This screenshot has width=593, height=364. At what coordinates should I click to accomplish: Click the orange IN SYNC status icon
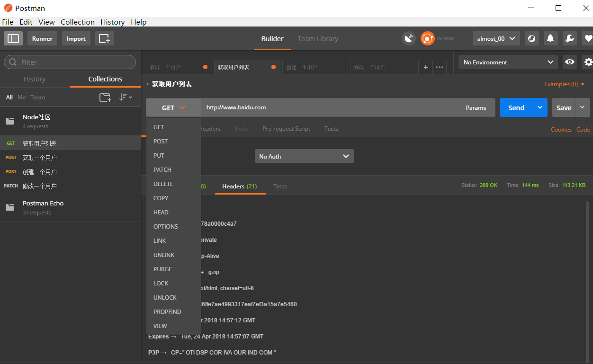pos(427,38)
